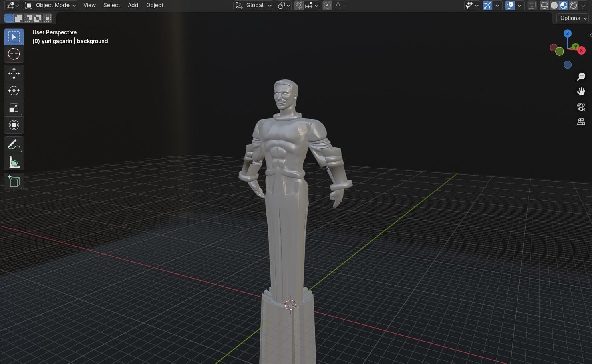Expand gizmo settings arrow
The width and height of the screenshot is (592, 364).
click(497, 5)
